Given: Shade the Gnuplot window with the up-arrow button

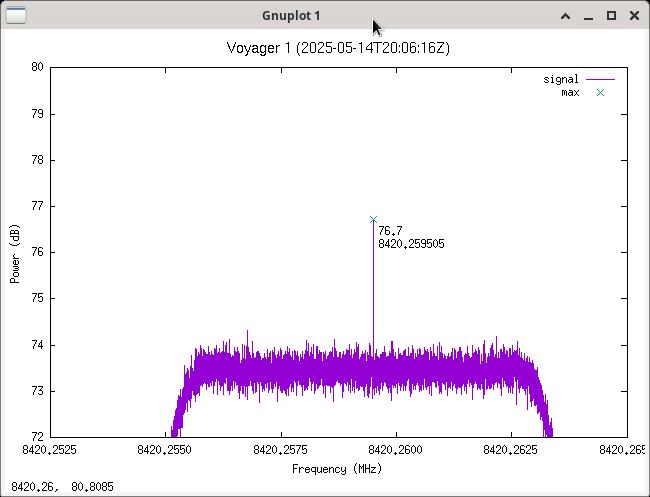Looking at the screenshot, I should click(565, 16).
